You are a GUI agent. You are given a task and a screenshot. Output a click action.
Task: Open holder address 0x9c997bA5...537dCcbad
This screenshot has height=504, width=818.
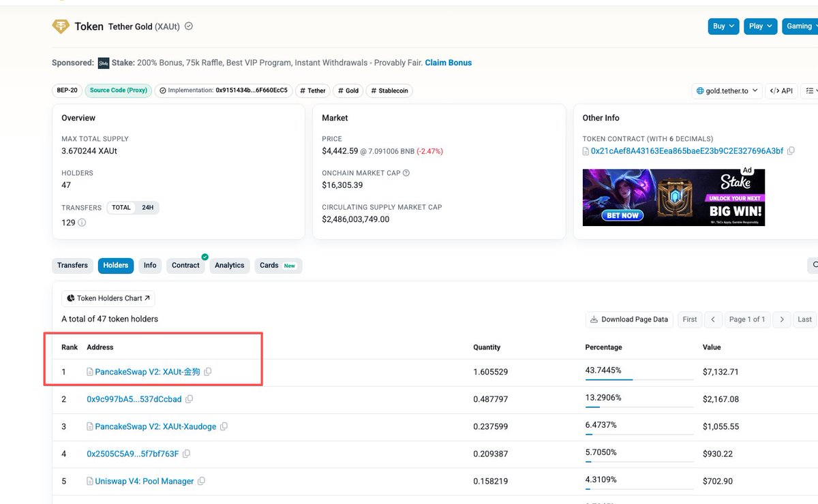tap(134, 399)
